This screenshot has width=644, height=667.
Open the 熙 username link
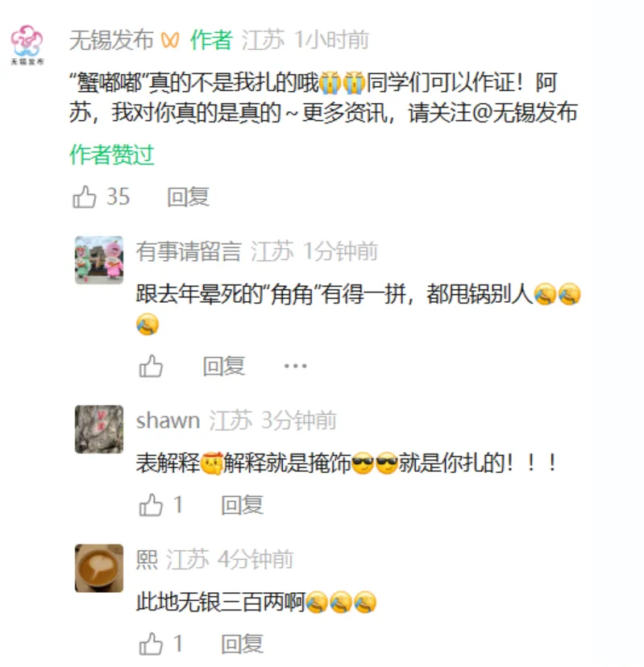[147, 559]
